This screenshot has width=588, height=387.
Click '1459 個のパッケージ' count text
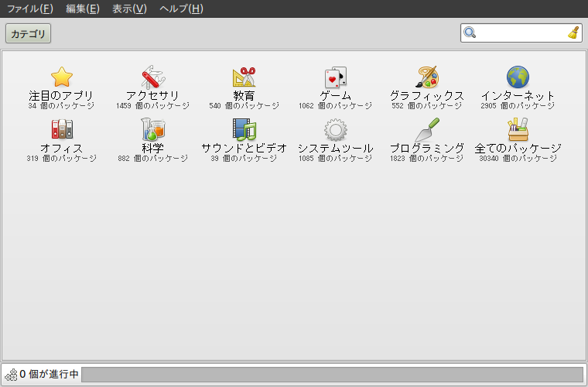153,106
